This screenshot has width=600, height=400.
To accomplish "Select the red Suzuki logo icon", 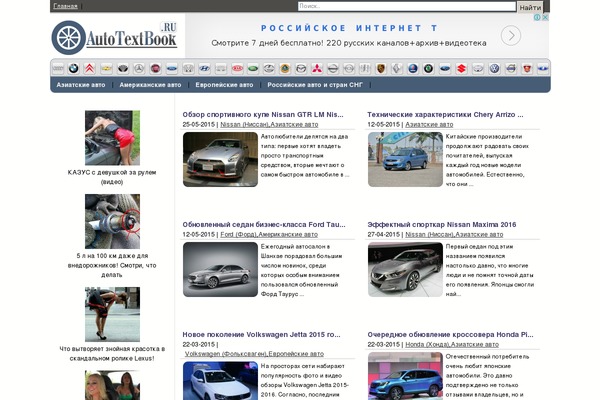I will click(461, 68).
